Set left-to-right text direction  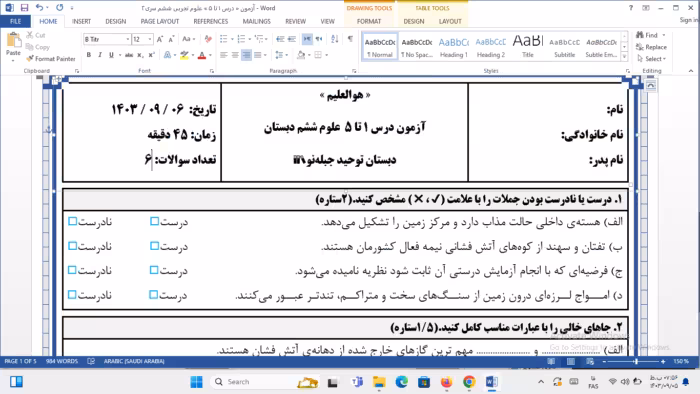point(307,39)
